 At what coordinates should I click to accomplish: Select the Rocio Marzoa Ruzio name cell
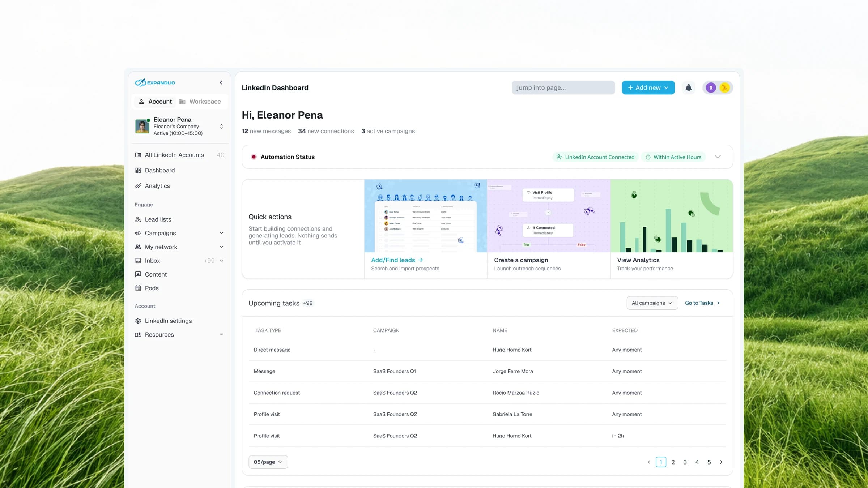coord(516,393)
